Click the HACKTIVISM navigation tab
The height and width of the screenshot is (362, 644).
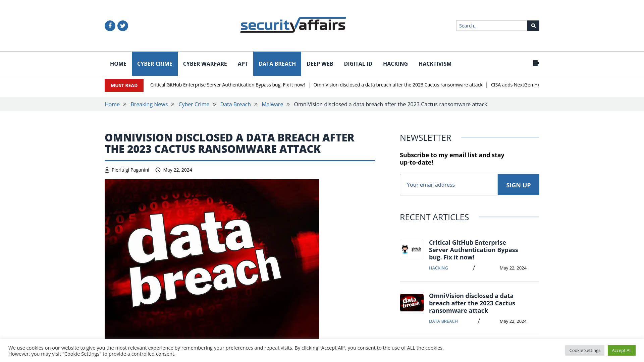[435, 63]
